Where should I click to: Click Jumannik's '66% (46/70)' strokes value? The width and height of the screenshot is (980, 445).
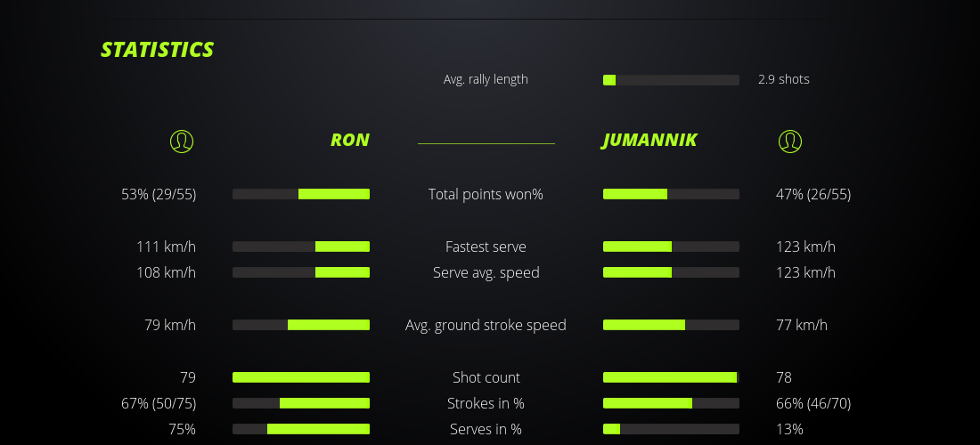(x=813, y=403)
